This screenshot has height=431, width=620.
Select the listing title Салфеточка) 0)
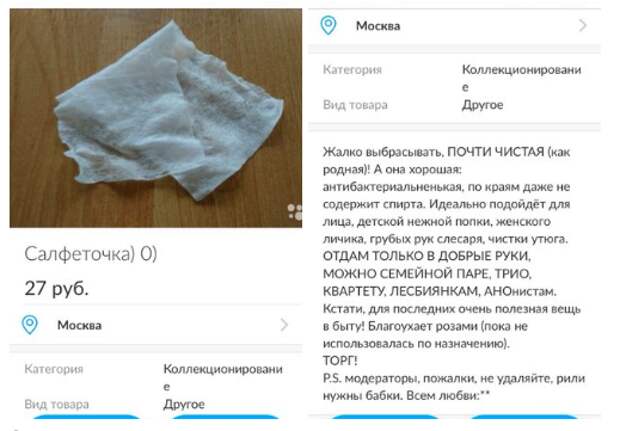pyautogui.click(x=91, y=254)
